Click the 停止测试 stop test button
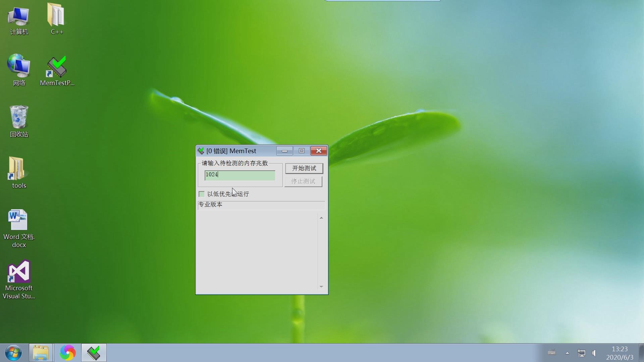The width and height of the screenshot is (644, 362). point(303,181)
